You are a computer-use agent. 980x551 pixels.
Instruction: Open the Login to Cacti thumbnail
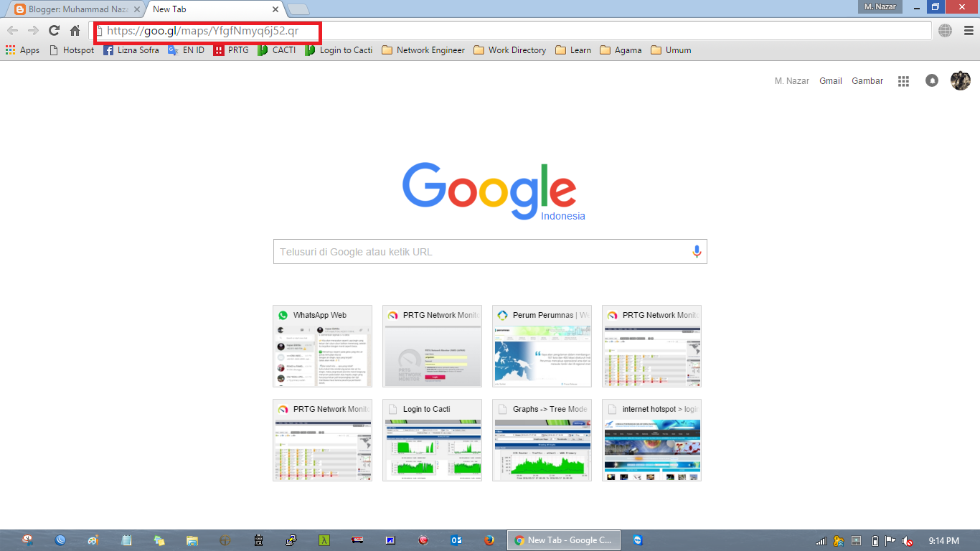[x=432, y=440]
